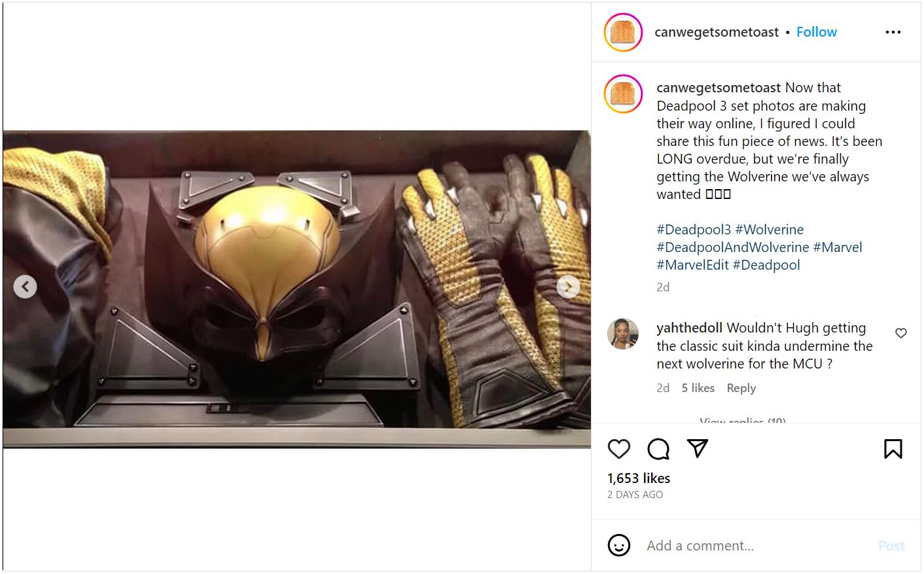Open canwegetsometoast profile picture in header

(623, 32)
